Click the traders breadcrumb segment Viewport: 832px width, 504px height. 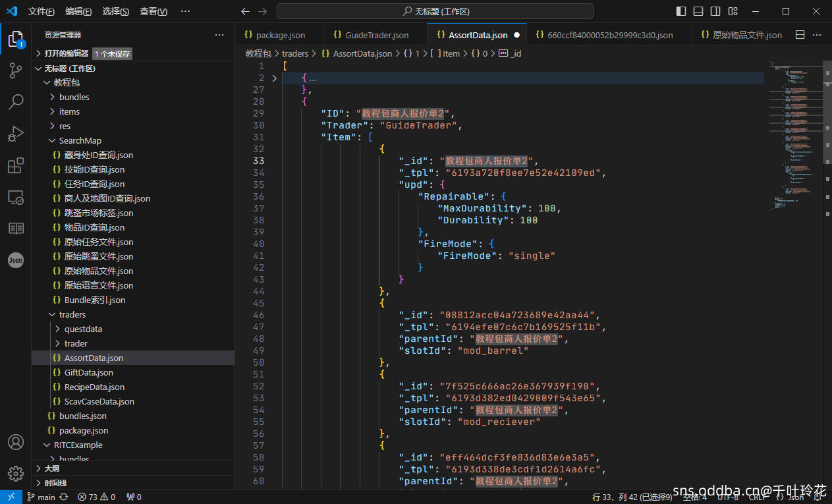click(x=295, y=53)
